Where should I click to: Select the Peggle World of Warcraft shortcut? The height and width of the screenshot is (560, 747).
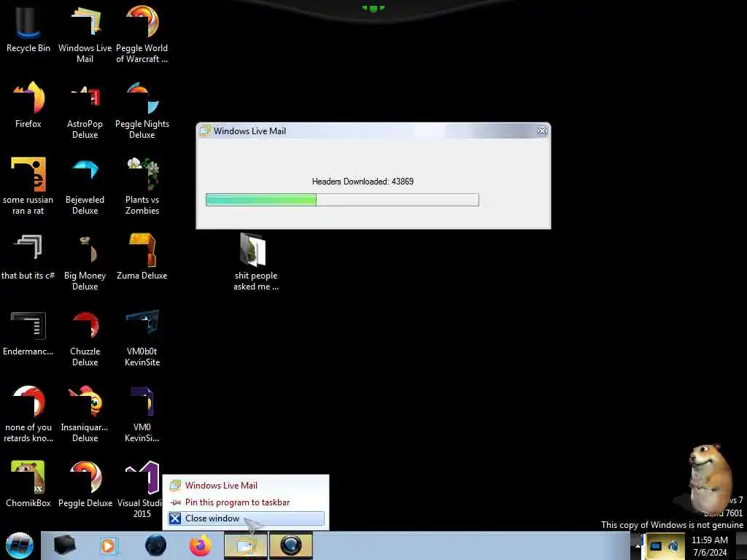[142, 34]
